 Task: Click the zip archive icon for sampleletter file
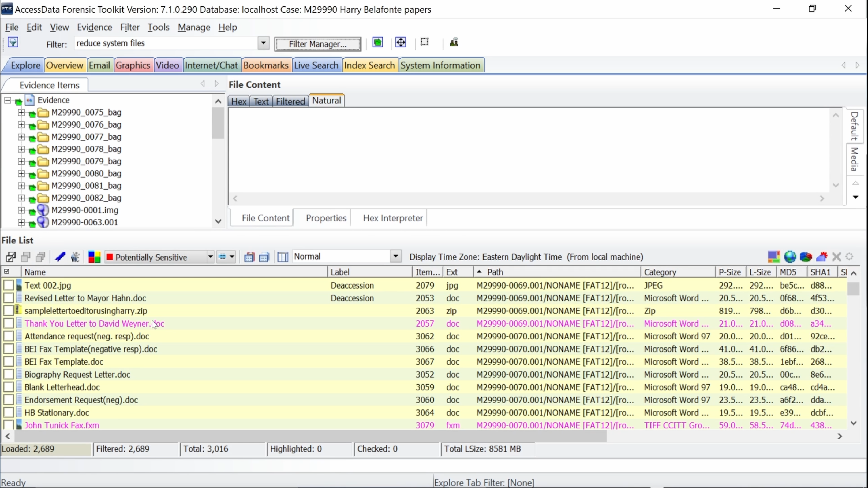tap(19, 310)
